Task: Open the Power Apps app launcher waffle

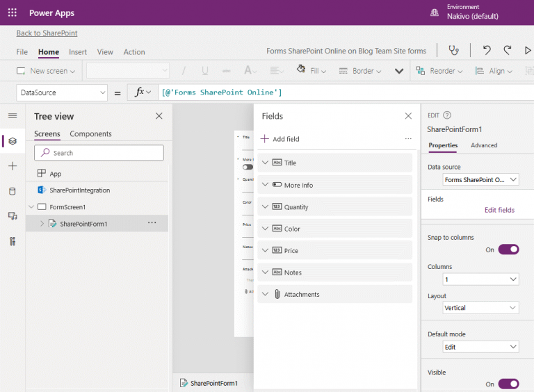Action: click(x=13, y=13)
